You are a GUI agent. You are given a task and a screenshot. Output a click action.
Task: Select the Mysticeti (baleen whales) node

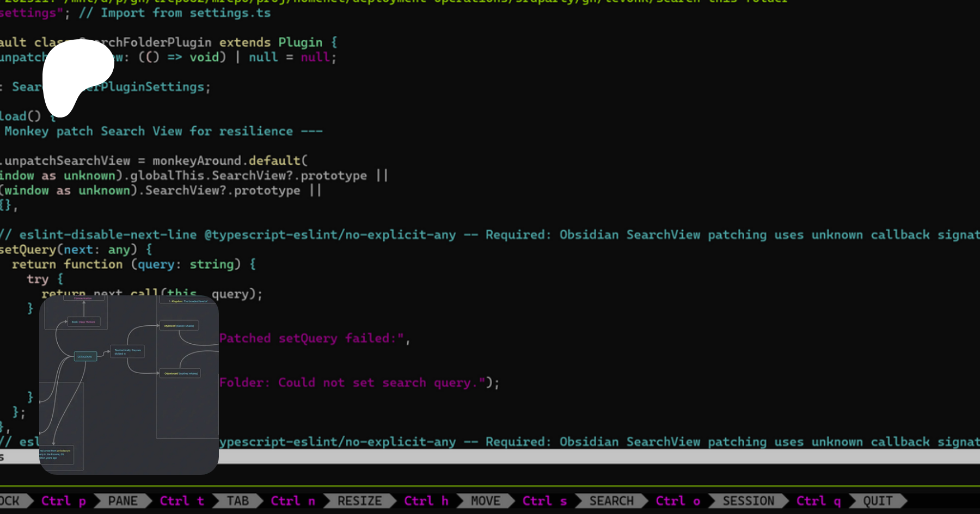click(179, 326)
